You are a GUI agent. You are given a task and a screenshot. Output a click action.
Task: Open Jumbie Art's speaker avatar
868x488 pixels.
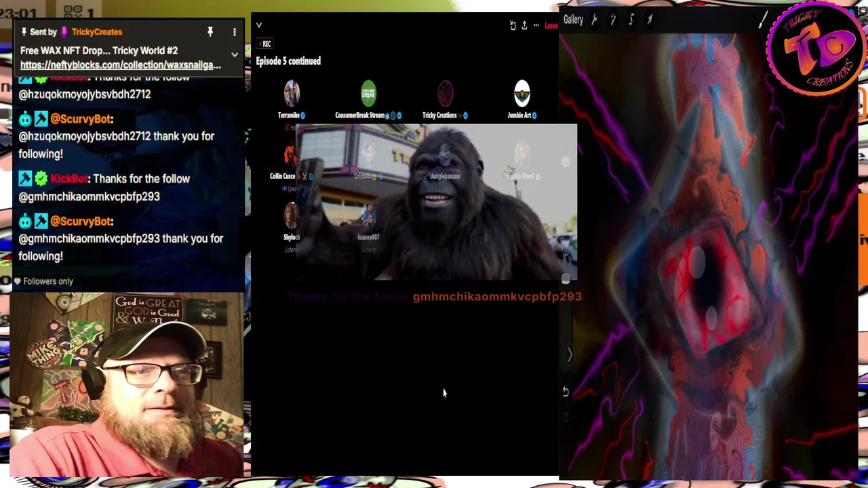521,94
